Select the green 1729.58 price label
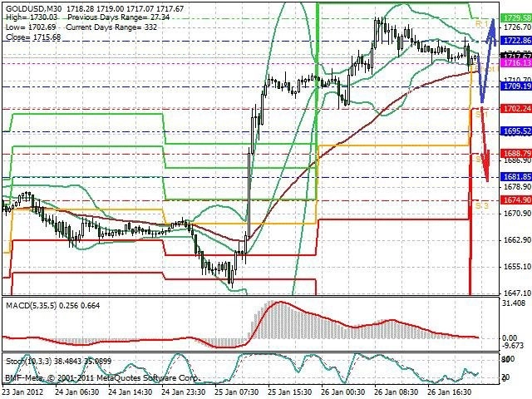This screenshot has height=399, width=532. [x=516, y=17]
